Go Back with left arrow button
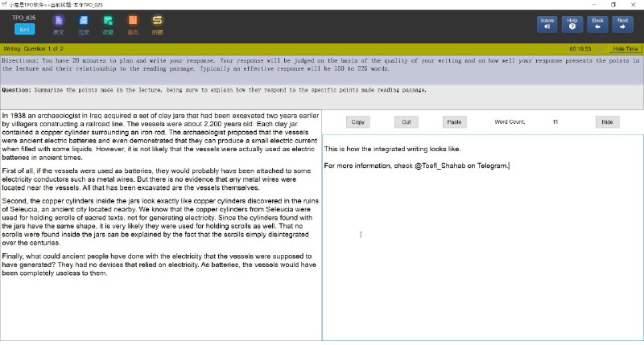644x345 pixels. 597,24
